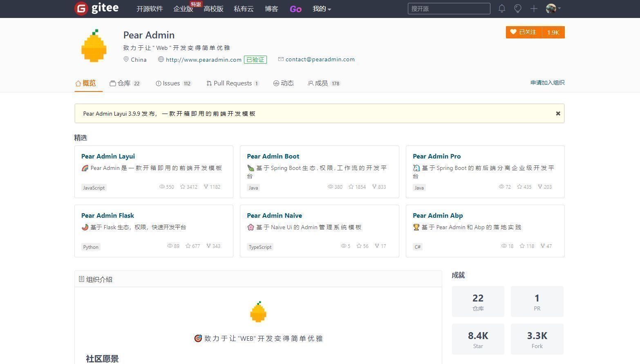Click star icon on Pear Admin Abp
The width and height of the screenshot is (640, 364).
click(522, 246)
